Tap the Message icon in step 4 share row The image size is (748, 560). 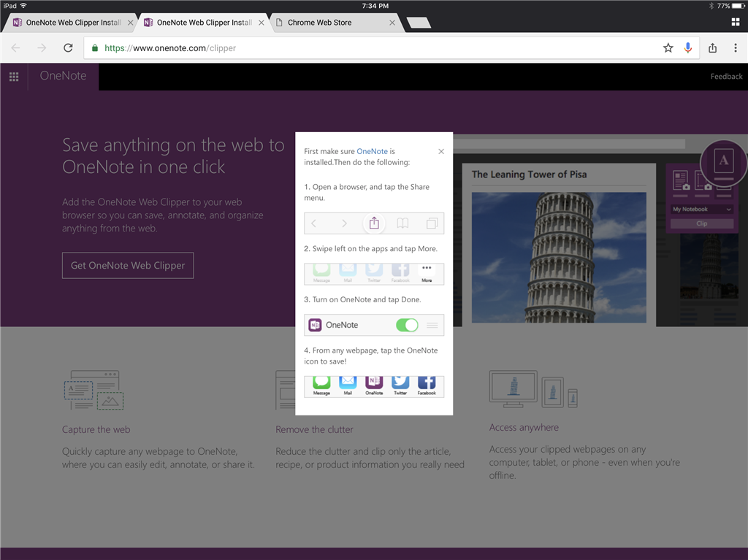[x=321, y=385]
